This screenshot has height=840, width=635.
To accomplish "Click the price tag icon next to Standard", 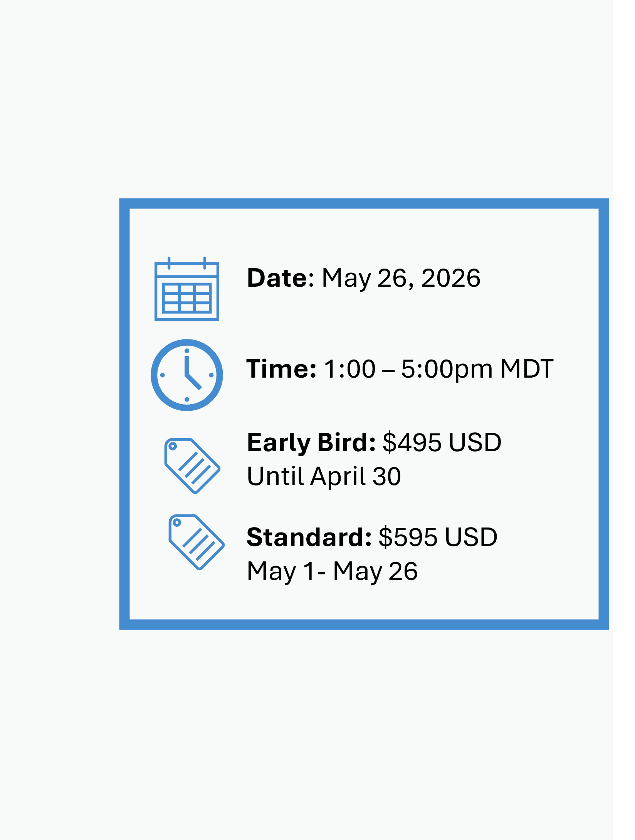I will 197,542.
